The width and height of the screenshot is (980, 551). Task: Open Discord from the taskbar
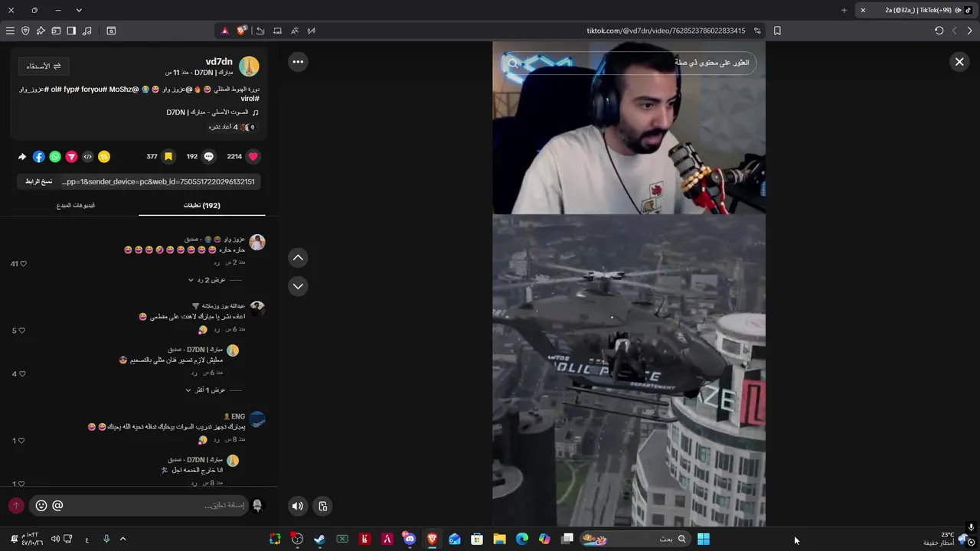pyautogui.click(x=410, y=539)
